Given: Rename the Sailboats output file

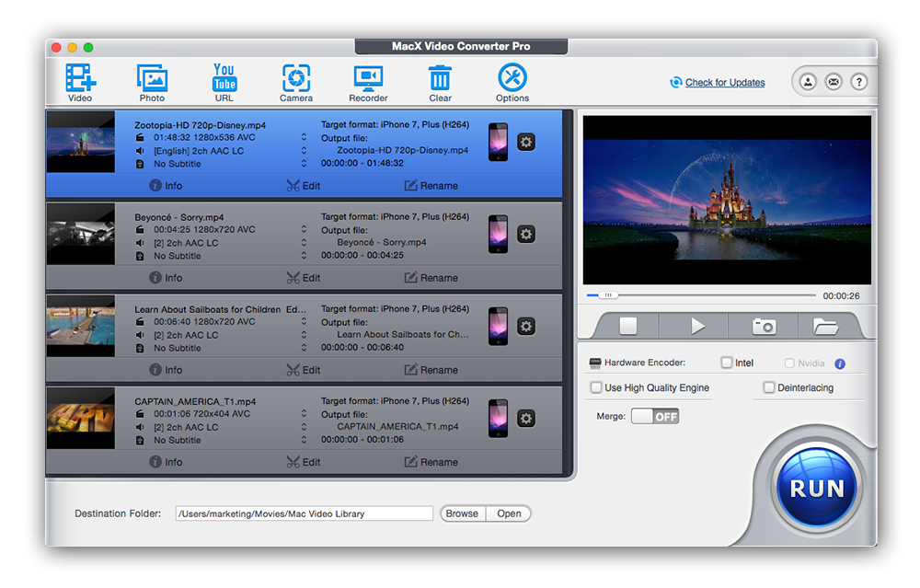Looking at the screenshot, I should tap(431, 370).
